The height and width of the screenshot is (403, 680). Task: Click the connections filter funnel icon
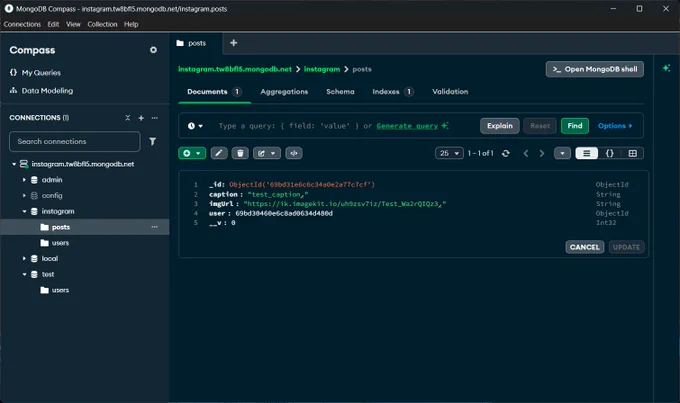pyautogui.click(x=153, y=141)
